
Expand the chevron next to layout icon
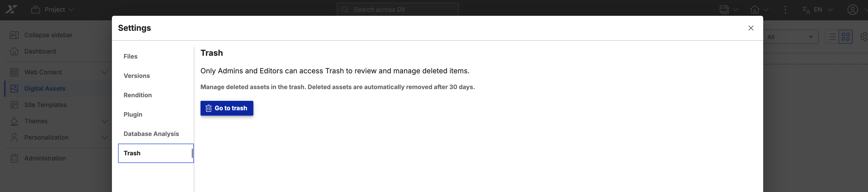(x=735, y=10)
